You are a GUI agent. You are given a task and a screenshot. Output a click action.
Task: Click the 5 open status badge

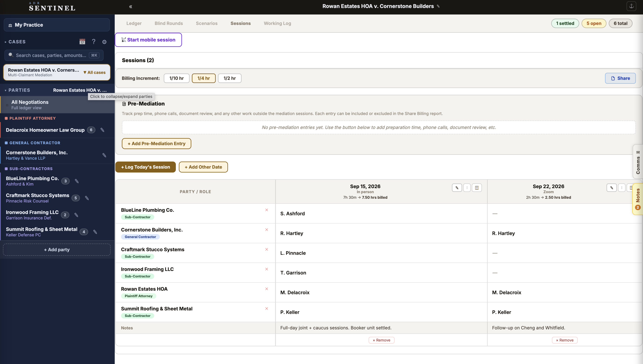594,23
